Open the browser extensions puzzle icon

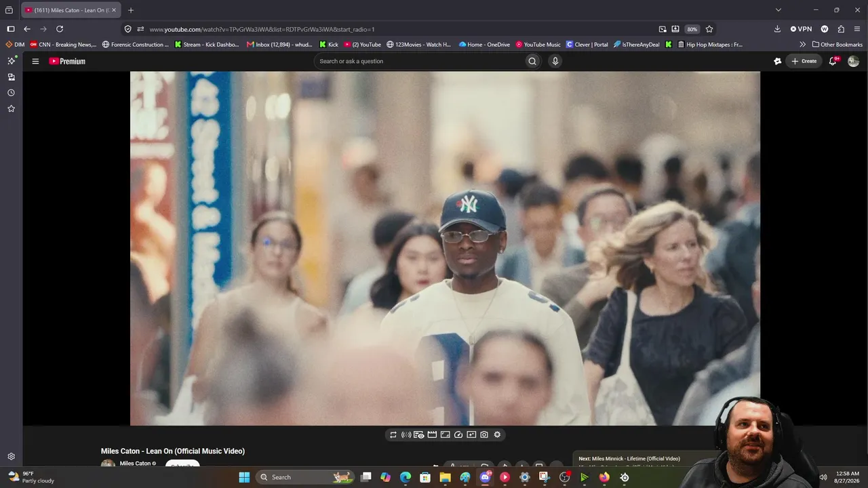click(x=841, y=29)
